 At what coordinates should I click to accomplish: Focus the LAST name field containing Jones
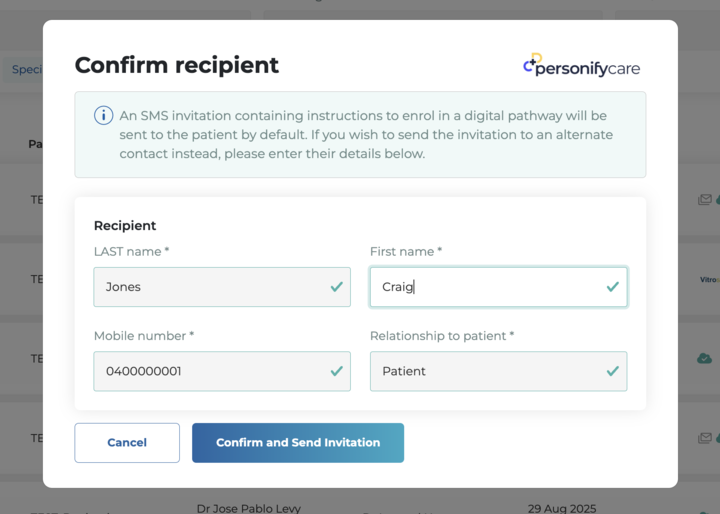click(x=210, y=287)
